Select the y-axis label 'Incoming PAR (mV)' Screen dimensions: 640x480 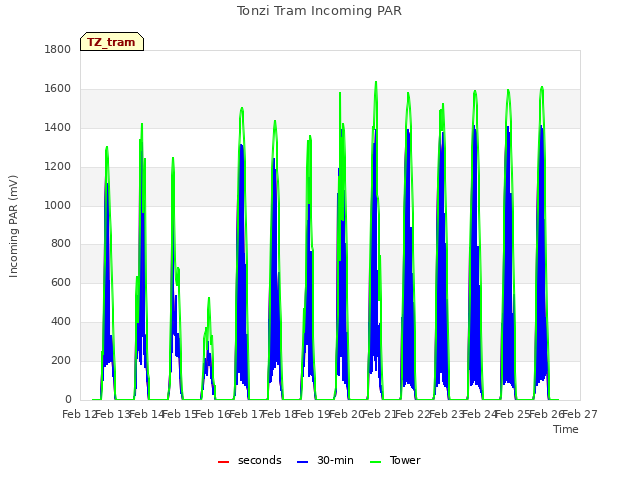13,227
